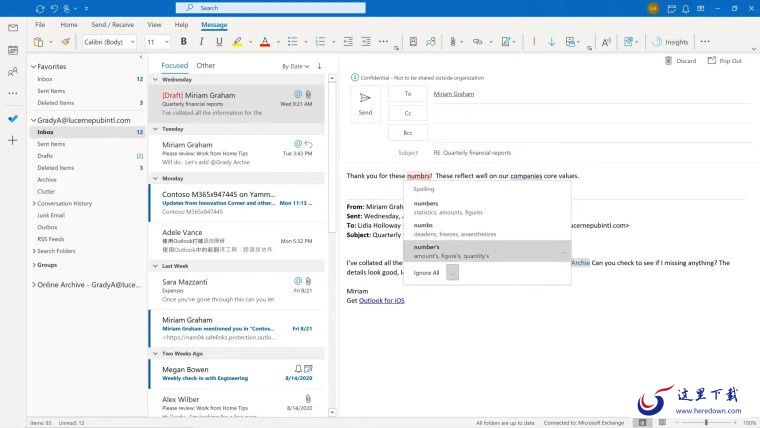Switch to the View ribbon tab
This screenshot has height=428, width=760.
click(x=154, y=25)
